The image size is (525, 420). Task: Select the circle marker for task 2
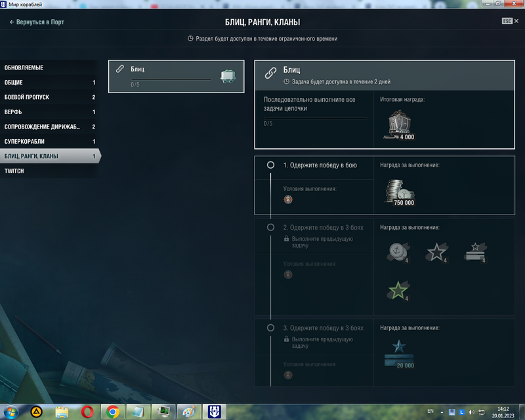point(270,228)
